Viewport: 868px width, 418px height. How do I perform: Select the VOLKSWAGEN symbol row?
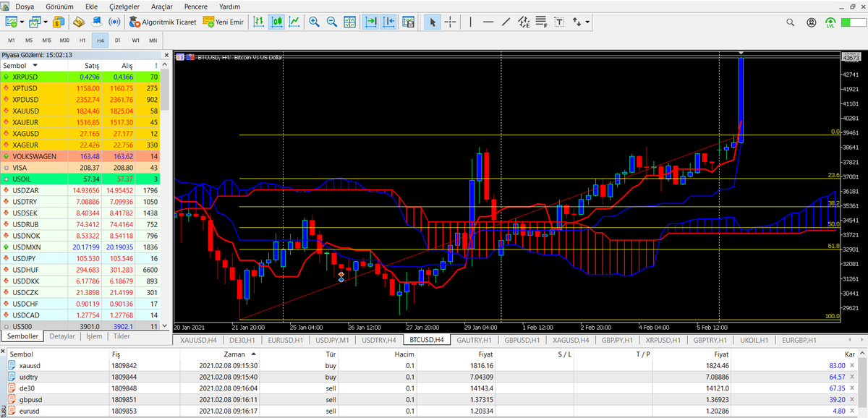coord(80,156)
